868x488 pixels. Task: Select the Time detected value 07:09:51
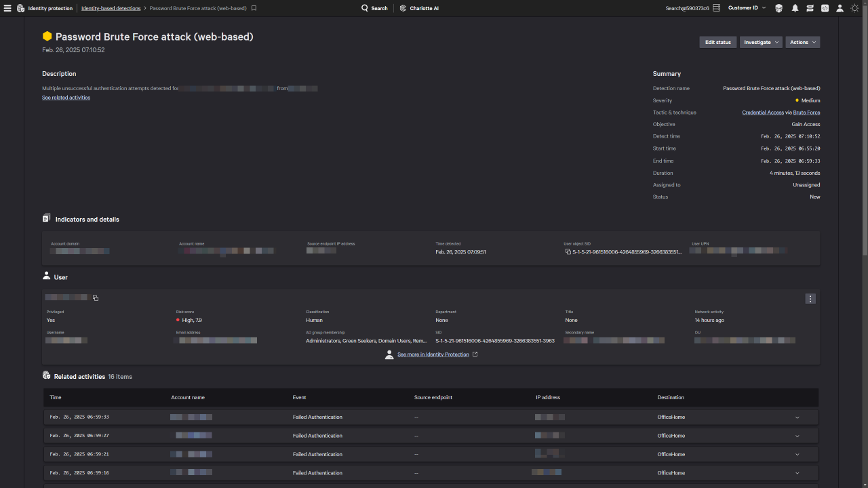pyautogui.click(x=460, y=252)
